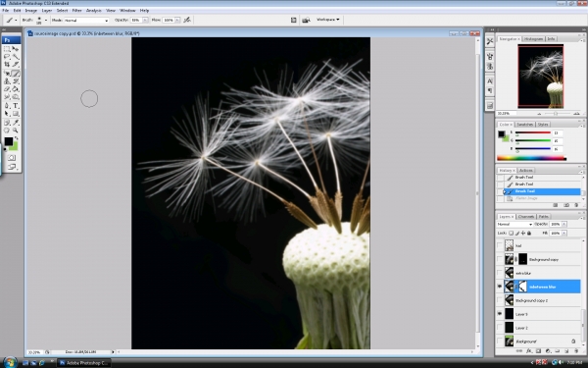Select the Slice tool
This screenshot has width=588, height=368.
pos(16,65)
